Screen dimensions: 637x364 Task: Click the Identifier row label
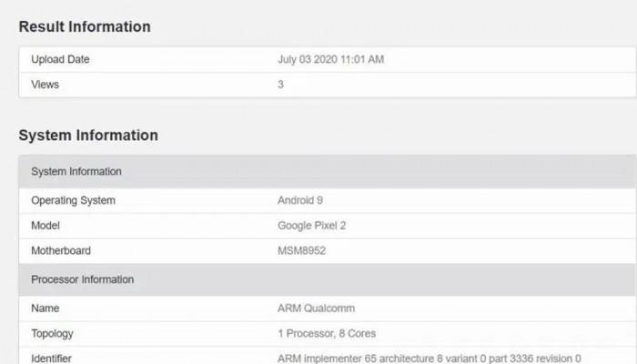[x=51, y=359]
